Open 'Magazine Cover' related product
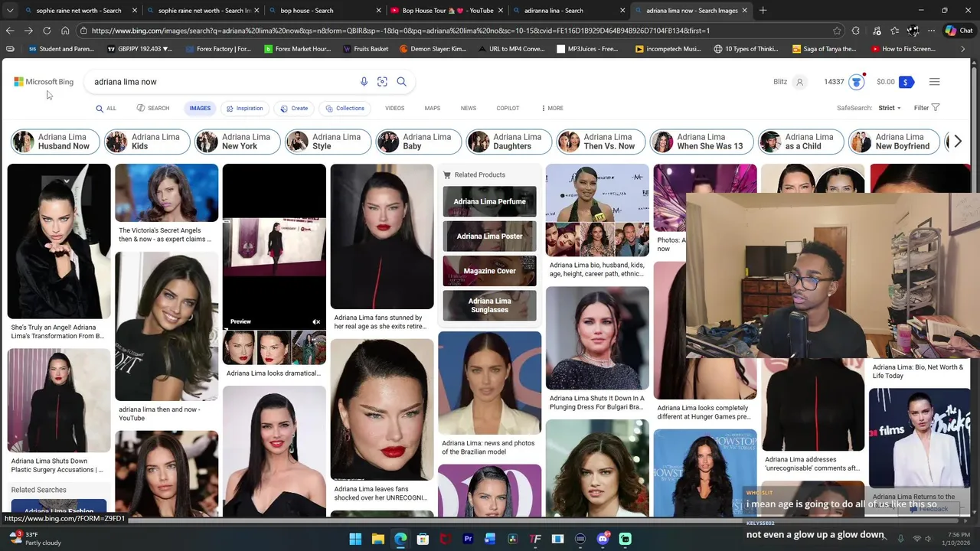The image size is (980, 551). (x=489, y=271)
